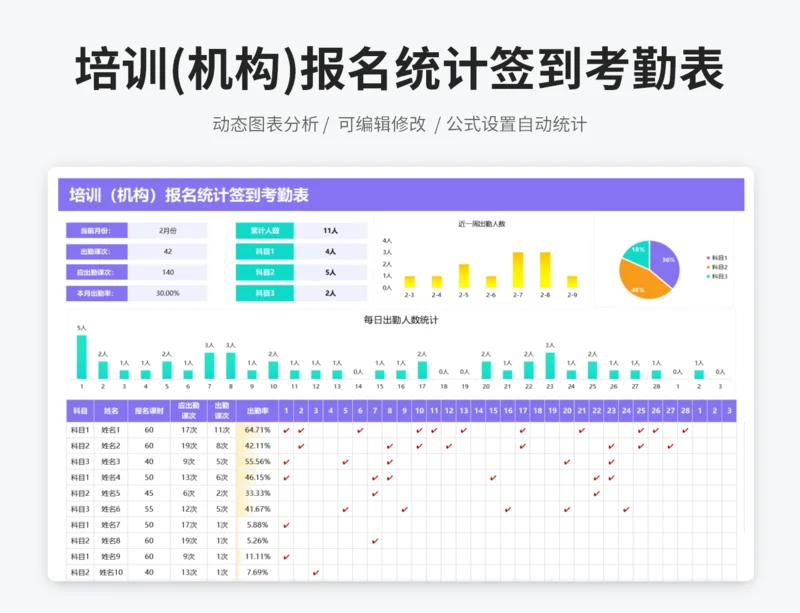The image size is (800, 613).
Task: Select the yellow 2-7 bar in weekly chart
Action: click(518, 270)
